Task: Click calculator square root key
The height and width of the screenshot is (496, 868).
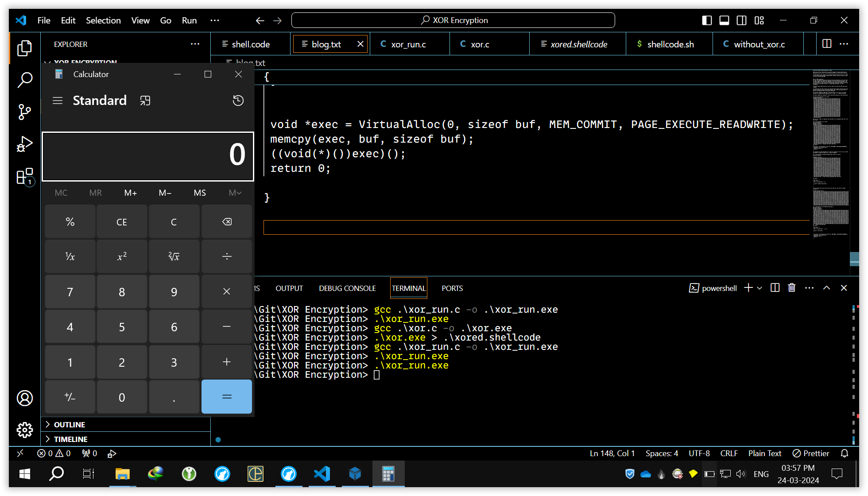Action: tap(174, 256)
